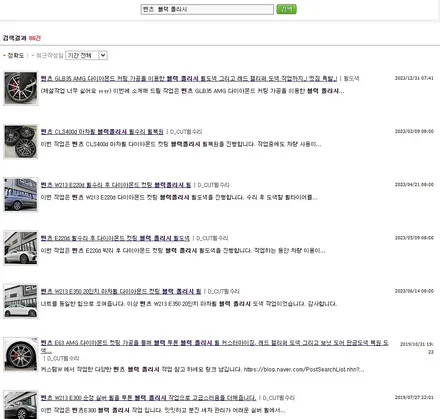Click the search input field
Viewport: 440px width, 419px height.
(x=207, y=9)
